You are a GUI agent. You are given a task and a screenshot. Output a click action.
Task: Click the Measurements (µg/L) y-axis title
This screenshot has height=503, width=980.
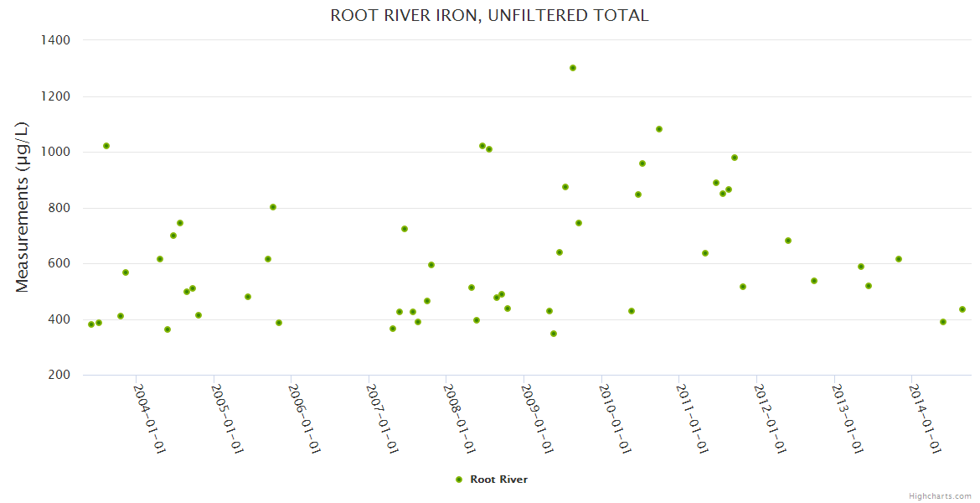(23, 207)
